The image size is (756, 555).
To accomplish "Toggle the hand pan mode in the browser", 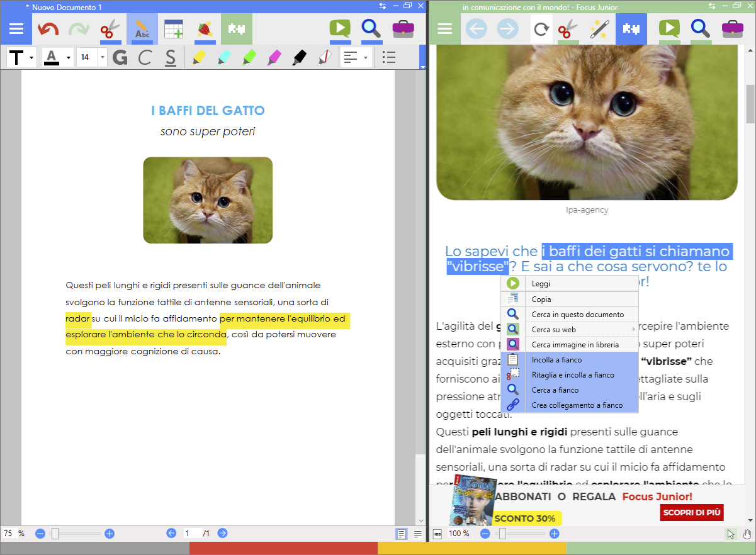I will click(747, 534).
